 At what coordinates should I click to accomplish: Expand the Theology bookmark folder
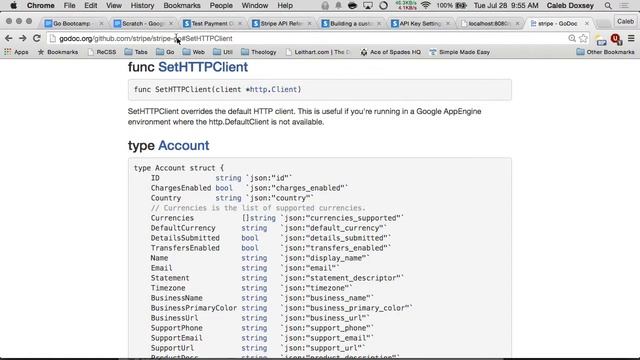click(258, 52)
